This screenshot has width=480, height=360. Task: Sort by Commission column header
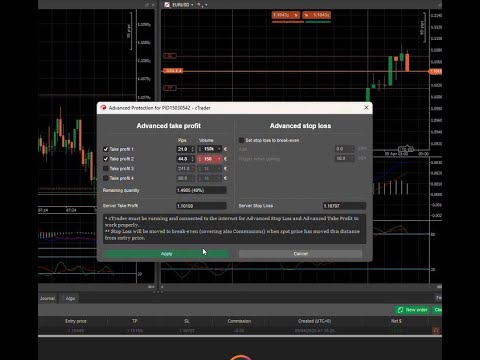[x=239, y=321]
